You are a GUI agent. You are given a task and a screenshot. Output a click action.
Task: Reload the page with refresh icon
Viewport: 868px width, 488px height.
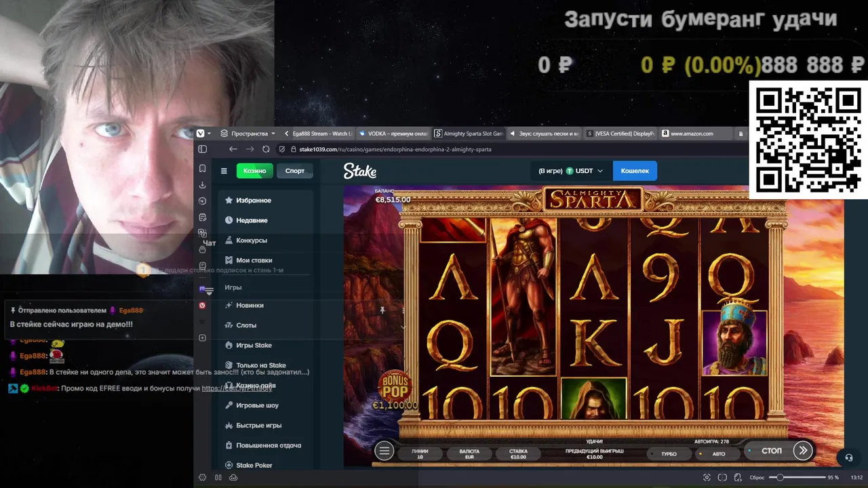pos(266,149)
